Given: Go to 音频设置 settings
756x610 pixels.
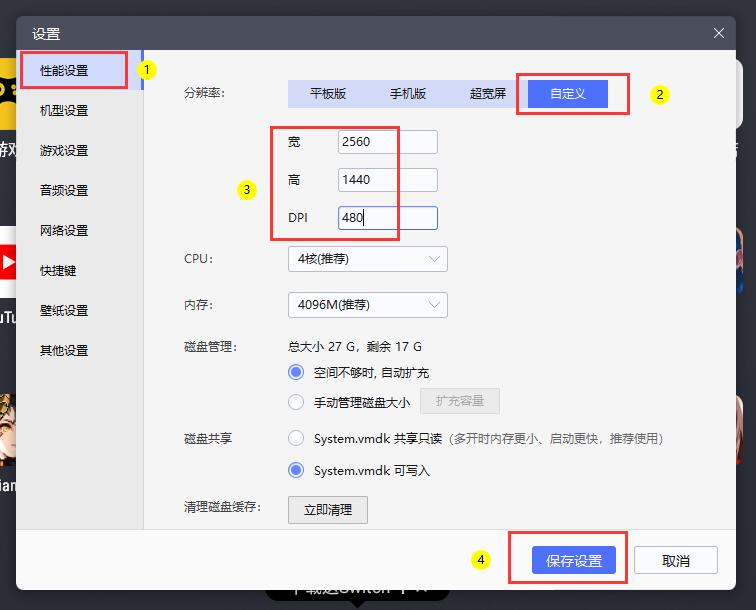Looking at the screenshot, I should coord(65,190).
